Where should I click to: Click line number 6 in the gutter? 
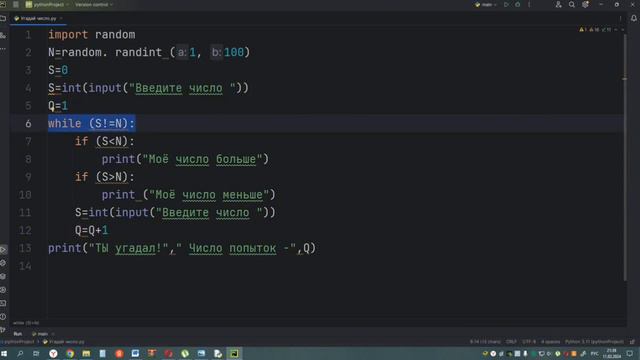click(28, 124)
